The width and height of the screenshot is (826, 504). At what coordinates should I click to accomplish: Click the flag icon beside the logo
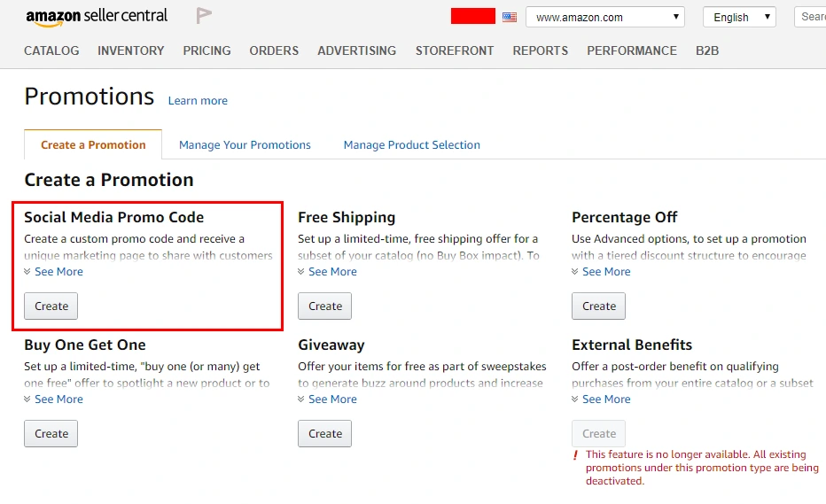click(x=204, y=16)
